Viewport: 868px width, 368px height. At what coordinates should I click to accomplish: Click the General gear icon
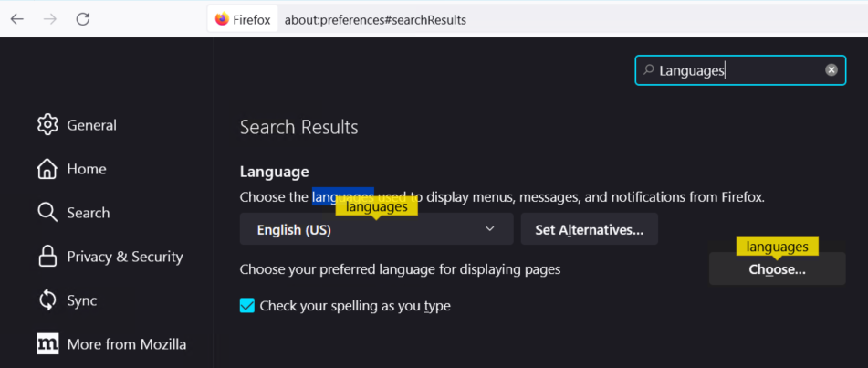tap(47, 125)
